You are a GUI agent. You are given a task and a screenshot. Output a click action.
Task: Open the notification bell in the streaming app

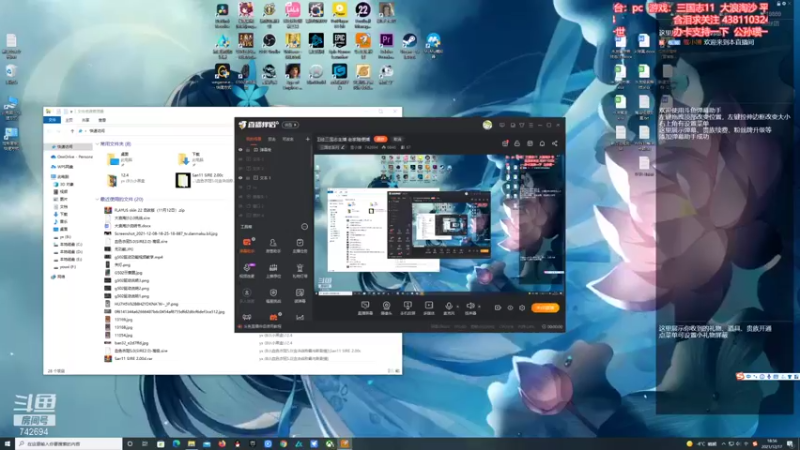542,143
